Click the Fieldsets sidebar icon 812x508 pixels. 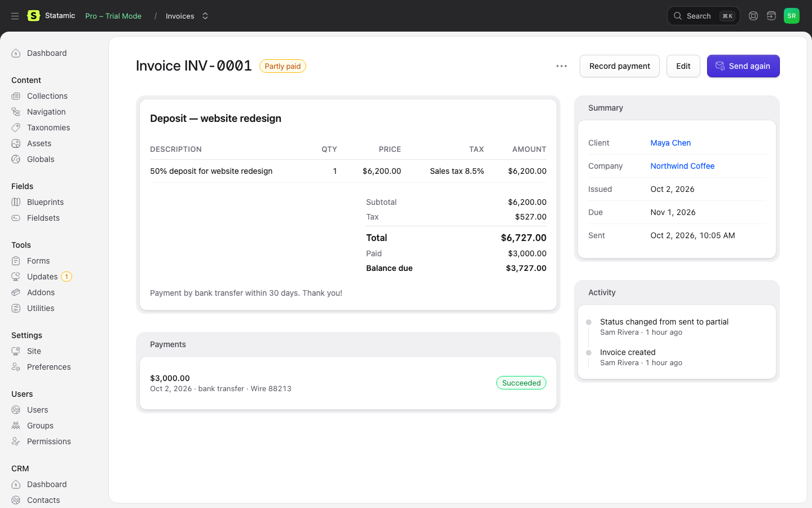pyautogui.click(x=16, y=218)
